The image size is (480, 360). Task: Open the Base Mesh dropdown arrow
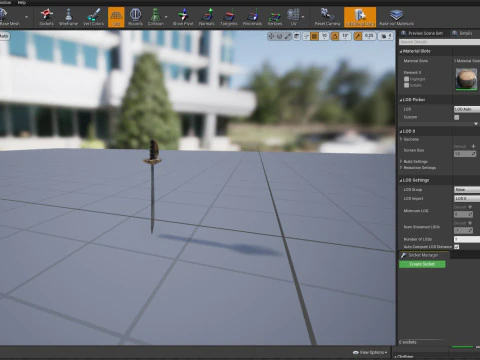(26, 17)
